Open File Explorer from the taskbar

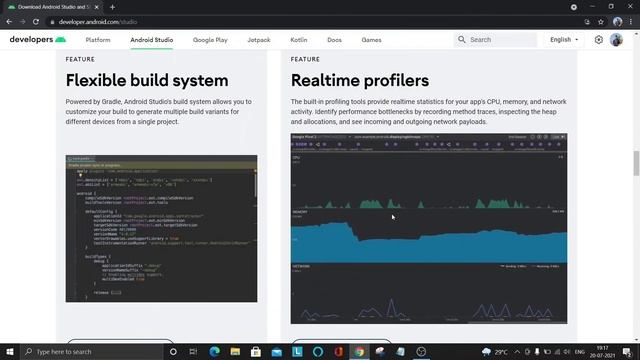[235, 351]
